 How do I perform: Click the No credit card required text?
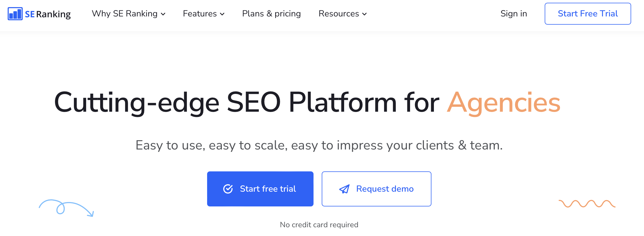319,225
